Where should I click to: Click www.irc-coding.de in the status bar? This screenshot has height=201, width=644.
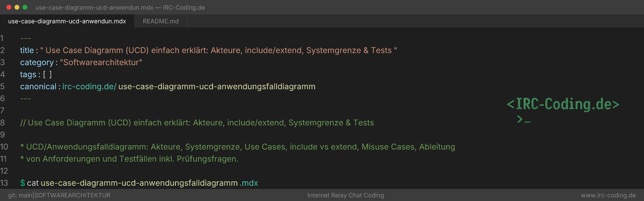(x=608, y=195)
